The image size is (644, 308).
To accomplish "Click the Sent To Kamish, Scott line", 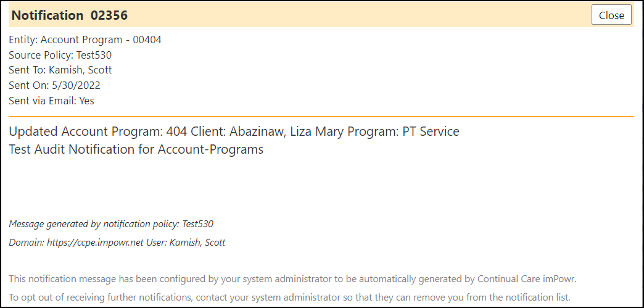I will 60,70.
